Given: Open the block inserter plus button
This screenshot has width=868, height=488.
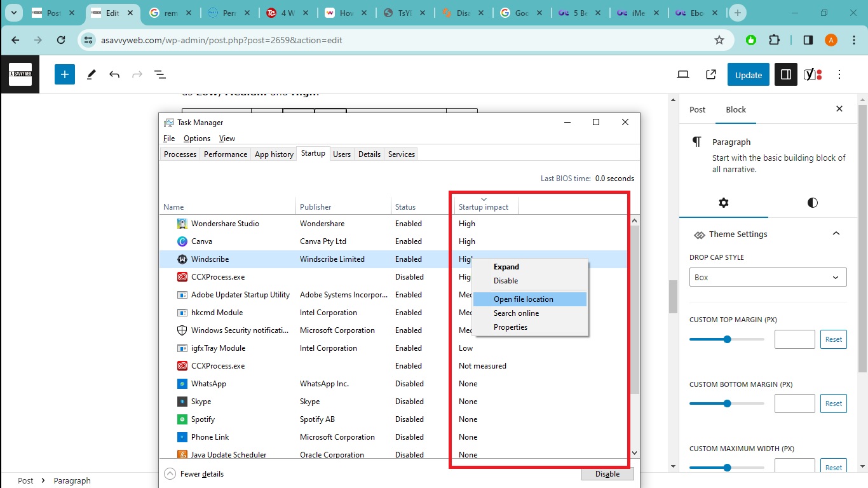Looking at the screenshot, I should coord(64,74).
